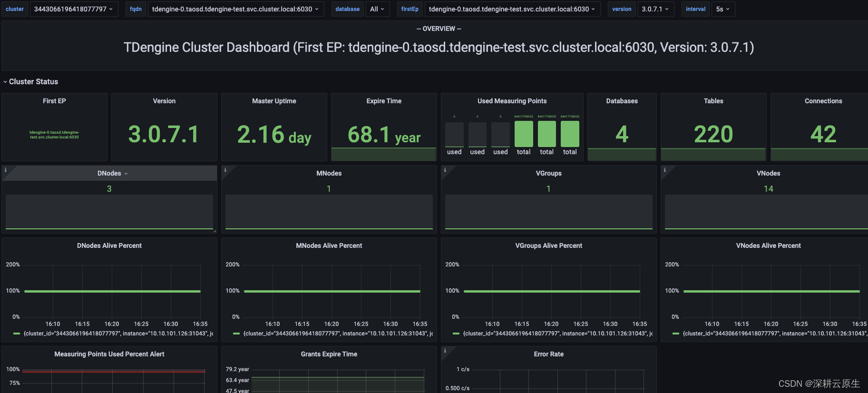This screenshot has width=868, height=393.
Task: Click MNodes Alive Percent panel title
Action: (x=329, y=246)
